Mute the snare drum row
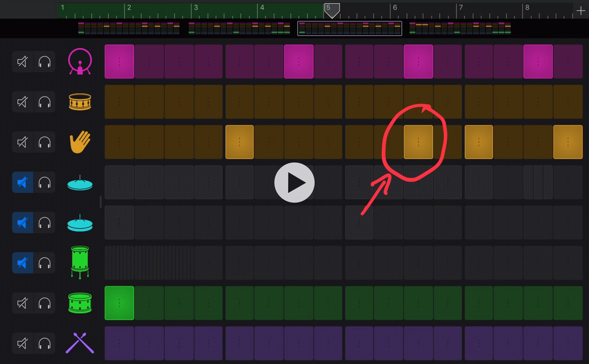The width and height of the screenshot is (589, 364). click(x=22, y=102)
